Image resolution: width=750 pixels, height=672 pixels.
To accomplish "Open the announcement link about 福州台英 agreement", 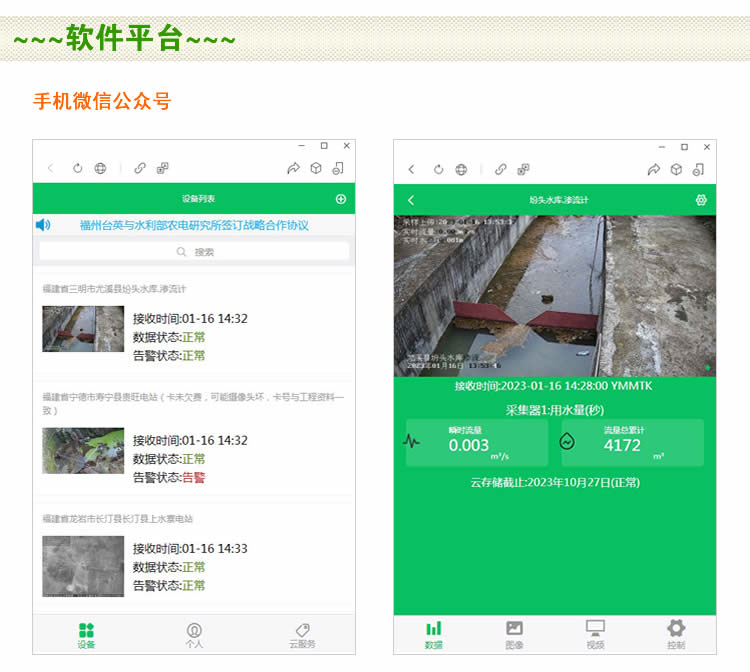I will [x=194, y=225].
